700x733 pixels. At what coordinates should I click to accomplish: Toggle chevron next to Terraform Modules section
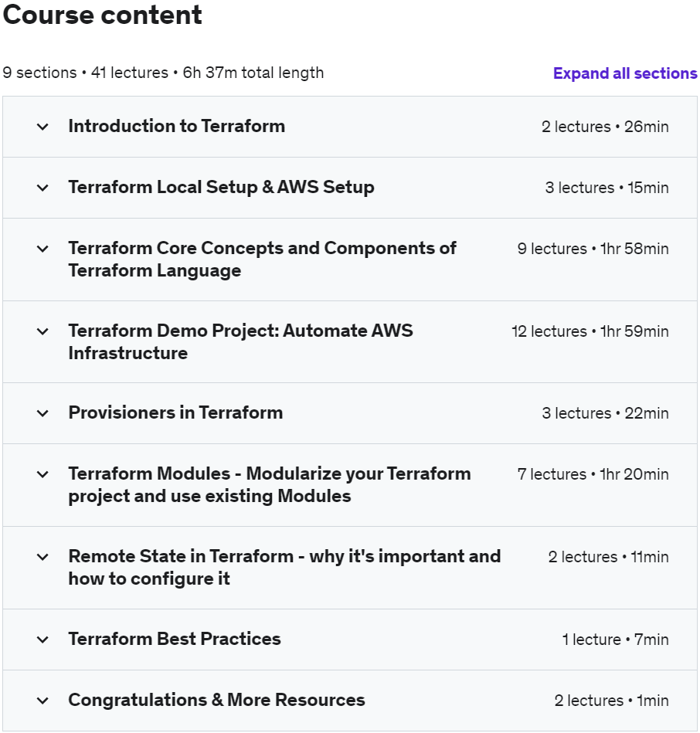(x=42, y=474)
